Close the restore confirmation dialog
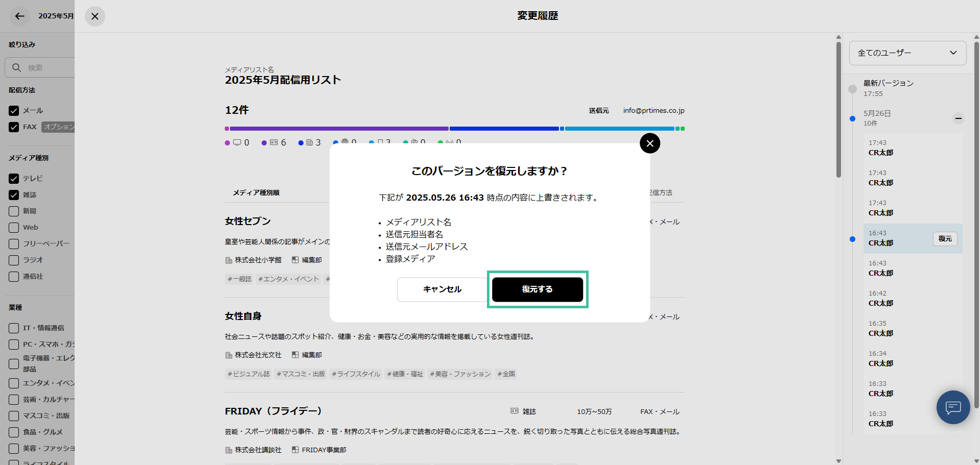The image size is (980, 465). coord(649,143)
